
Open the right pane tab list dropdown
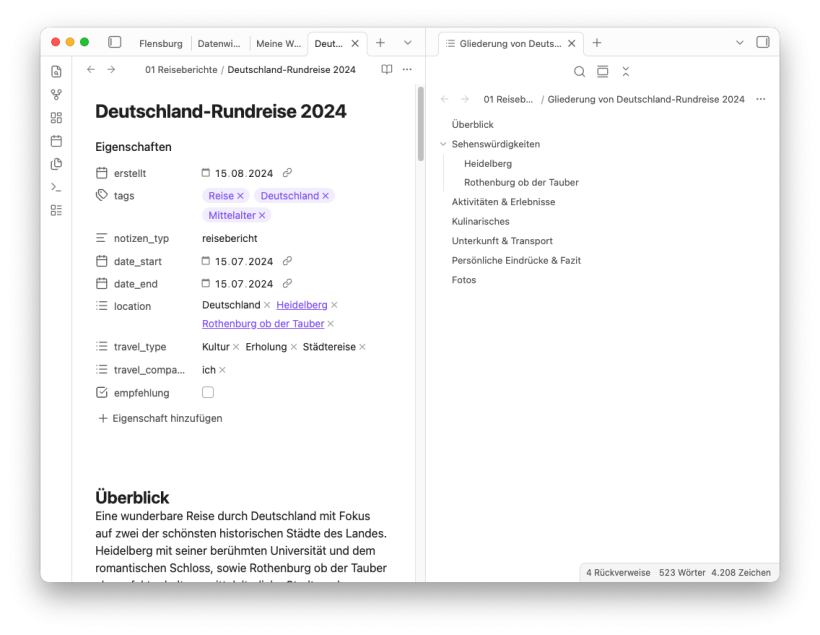(x=739, y=43)
